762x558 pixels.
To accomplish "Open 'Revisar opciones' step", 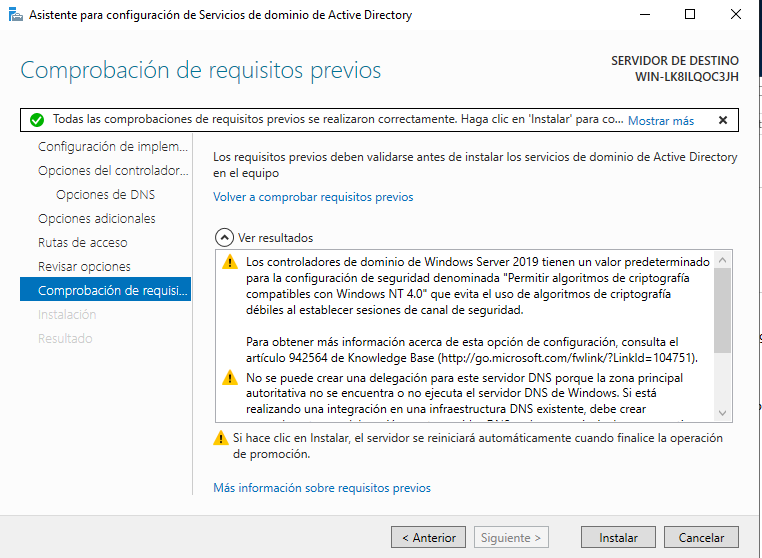I will click(84, 266).
